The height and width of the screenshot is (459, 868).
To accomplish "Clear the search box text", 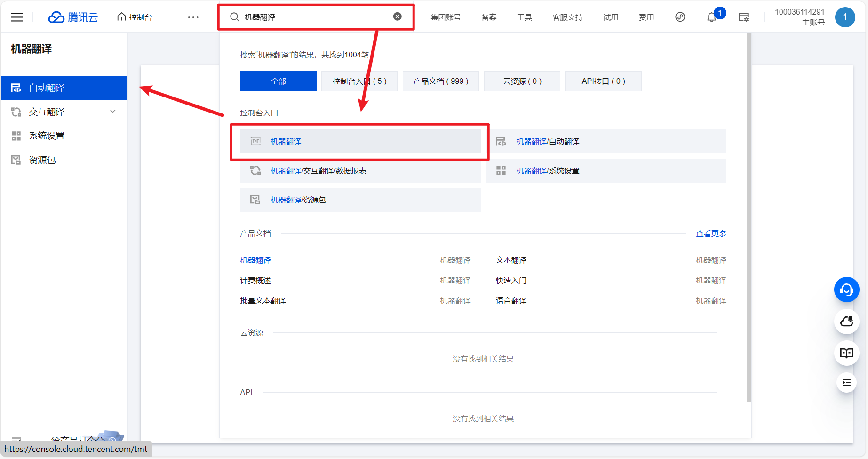I will 398,16.
